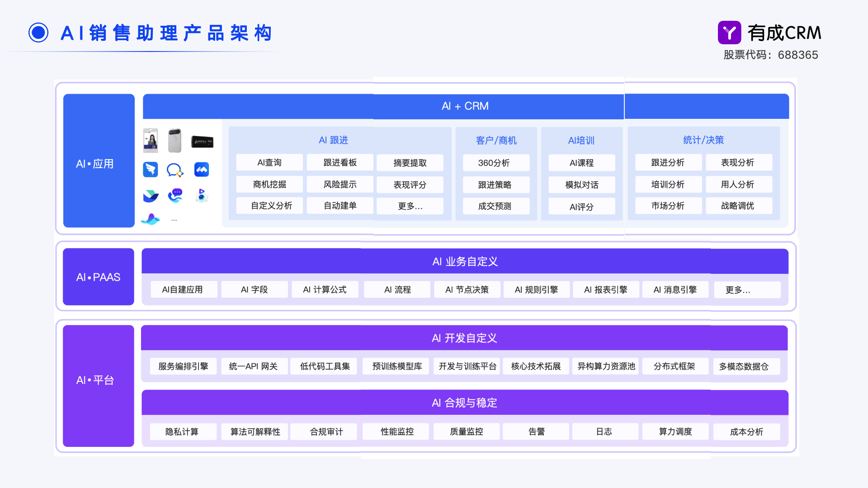Click the 算力调度 box
868x488 pixels.
[x=675, y=432]
